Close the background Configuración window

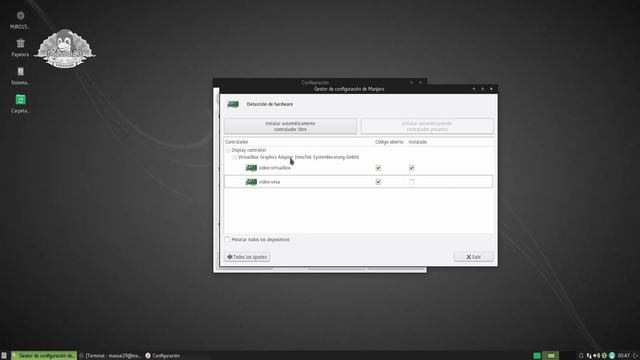coord(420,83)
